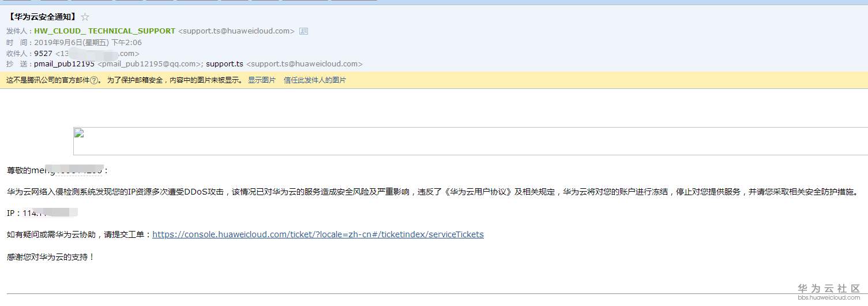Click the help question mark icon
The height and width of the screenshot is (306, 868).
[95, 81]
